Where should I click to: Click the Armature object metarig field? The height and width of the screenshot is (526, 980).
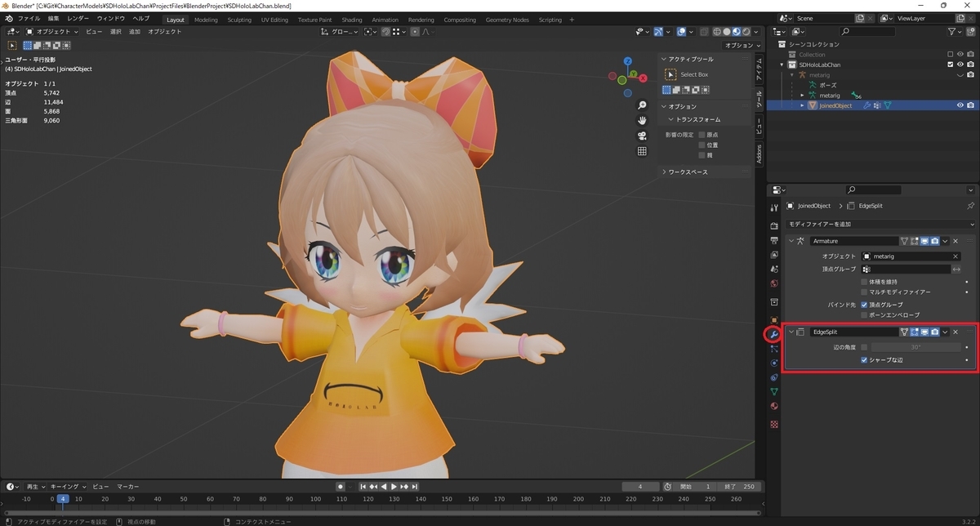(911, 256)
